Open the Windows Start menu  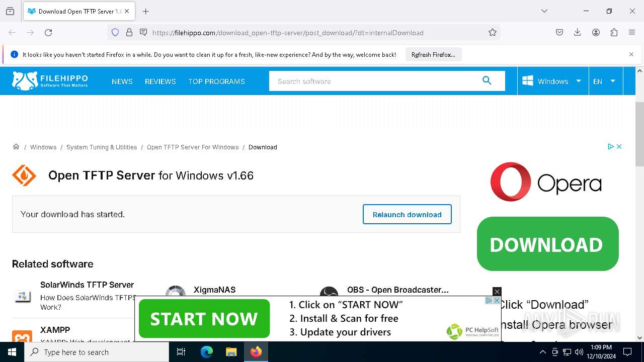point(12,352)
